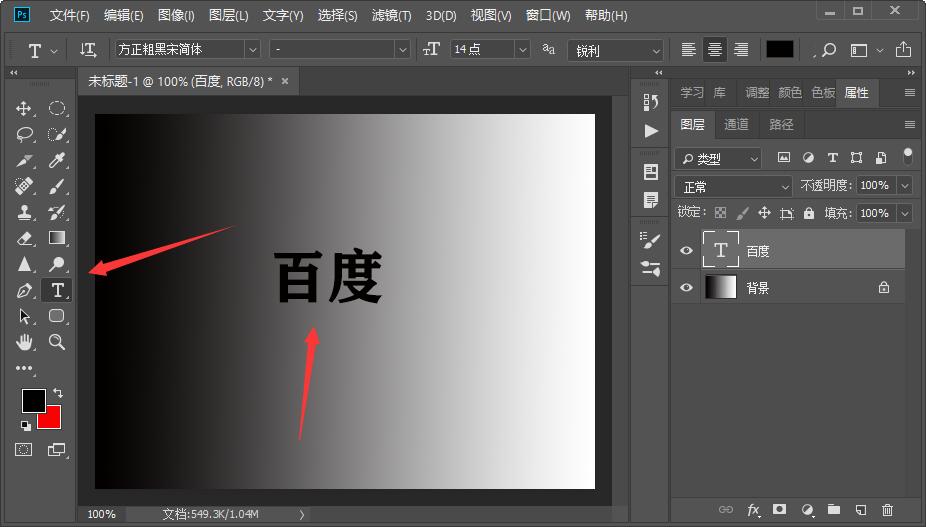The width and height of the screenshot is (926, 527).
Task: Select the Lasso tool
Action: point(24,134)
